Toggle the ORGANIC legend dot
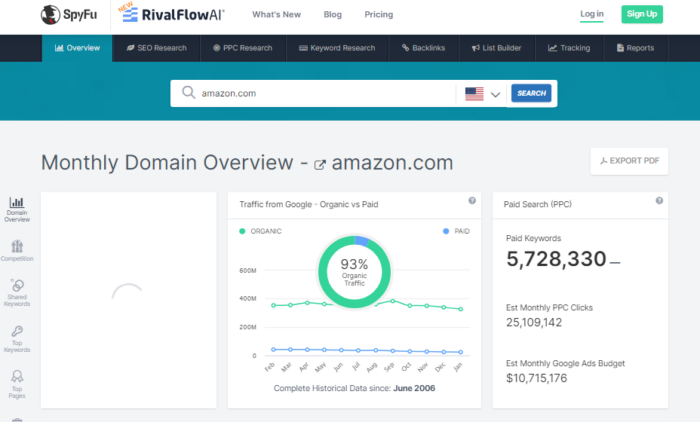Screen dimensions: 700x422 242,231
